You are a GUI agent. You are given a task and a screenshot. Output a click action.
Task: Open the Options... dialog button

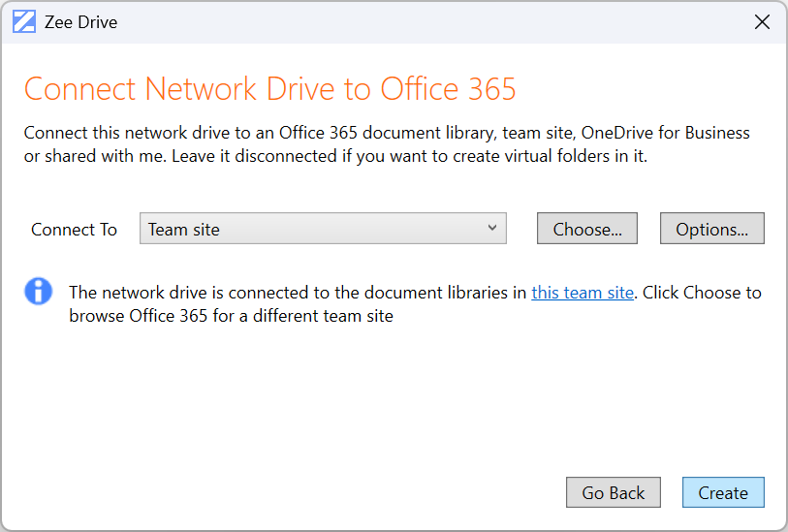pos(711,230)
